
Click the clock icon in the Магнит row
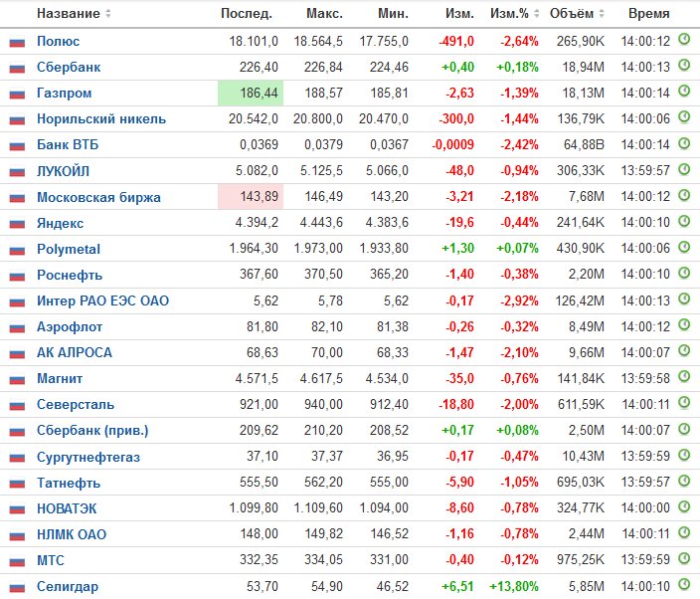tap(684, 376)
